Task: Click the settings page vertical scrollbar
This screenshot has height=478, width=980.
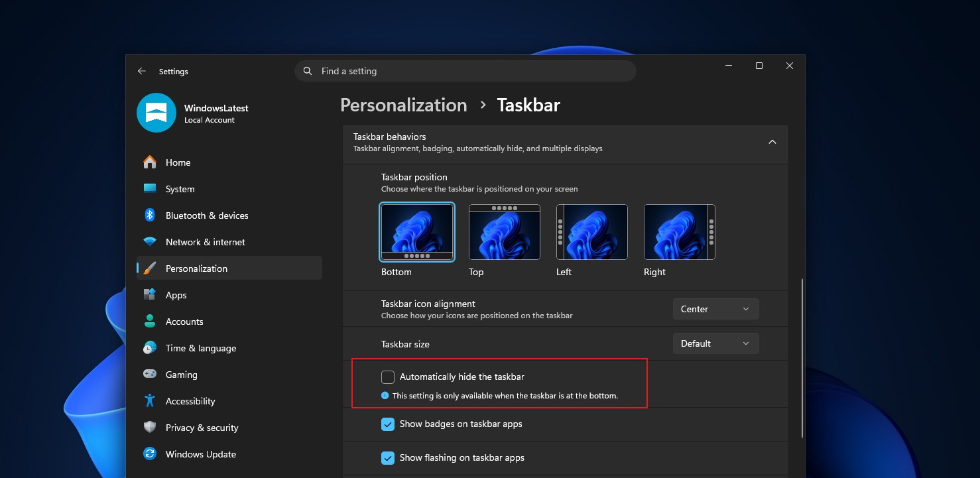Action: pos(802,358)
